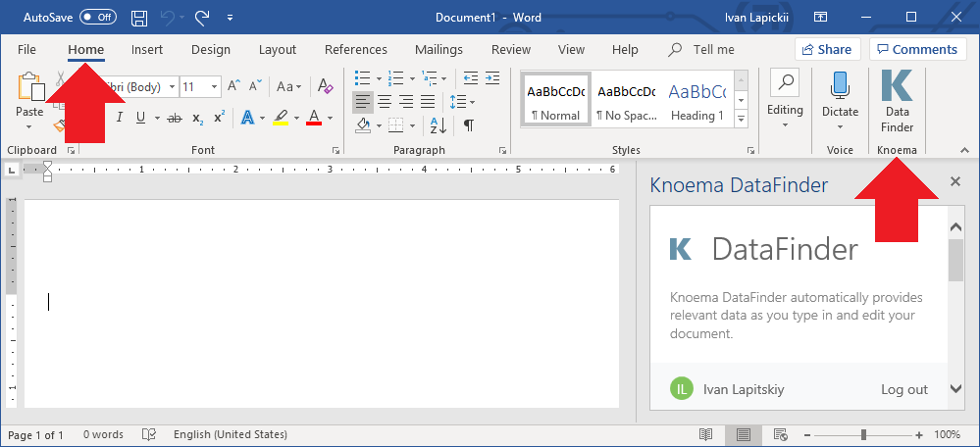Apply yellow text highlight color

tap(282, 118)
